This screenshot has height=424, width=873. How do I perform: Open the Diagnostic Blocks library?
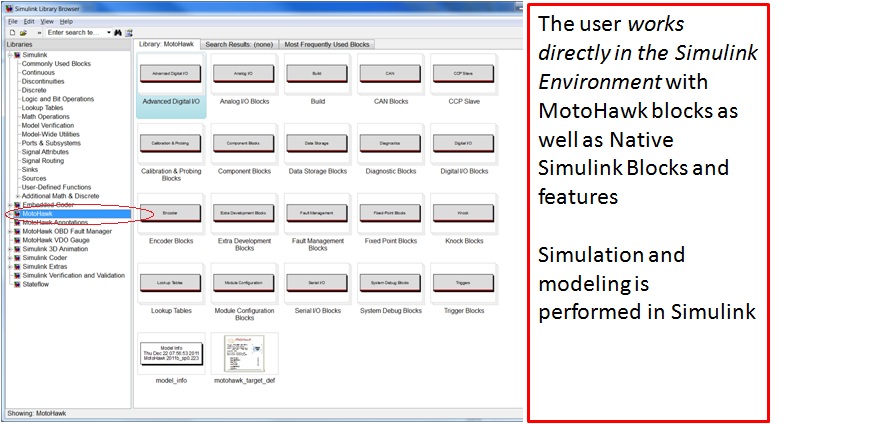[391, 143]
